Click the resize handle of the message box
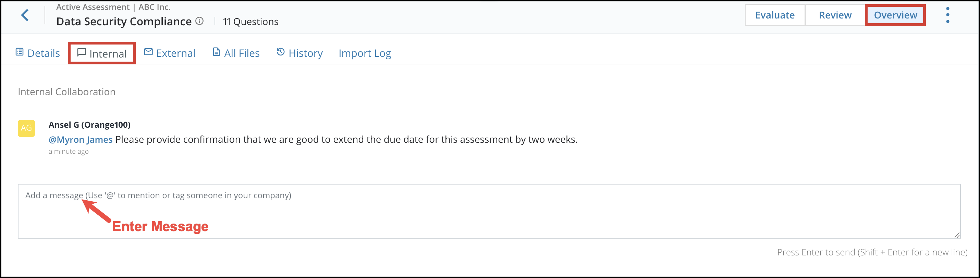 point(956,235)
